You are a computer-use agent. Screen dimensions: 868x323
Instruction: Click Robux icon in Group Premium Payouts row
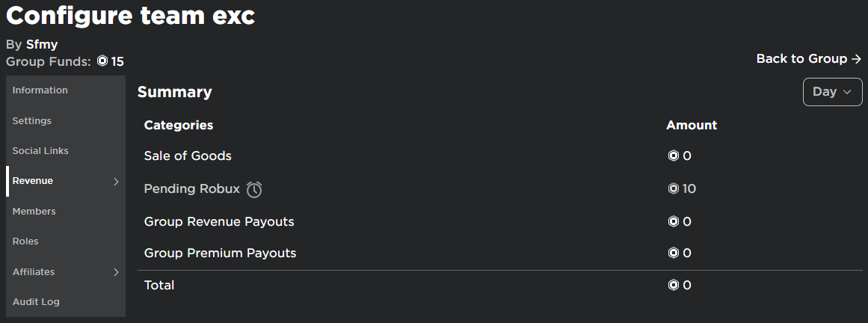(673, 253)
